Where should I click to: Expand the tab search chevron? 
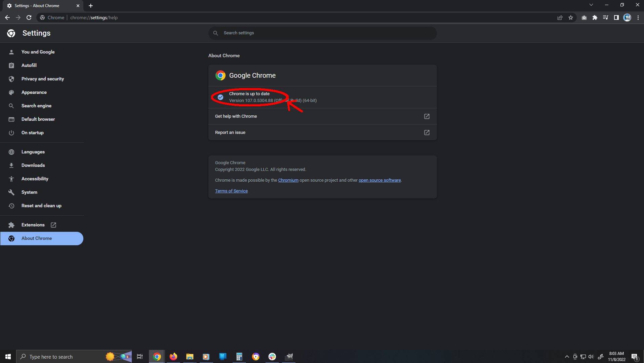click(591, 5)
